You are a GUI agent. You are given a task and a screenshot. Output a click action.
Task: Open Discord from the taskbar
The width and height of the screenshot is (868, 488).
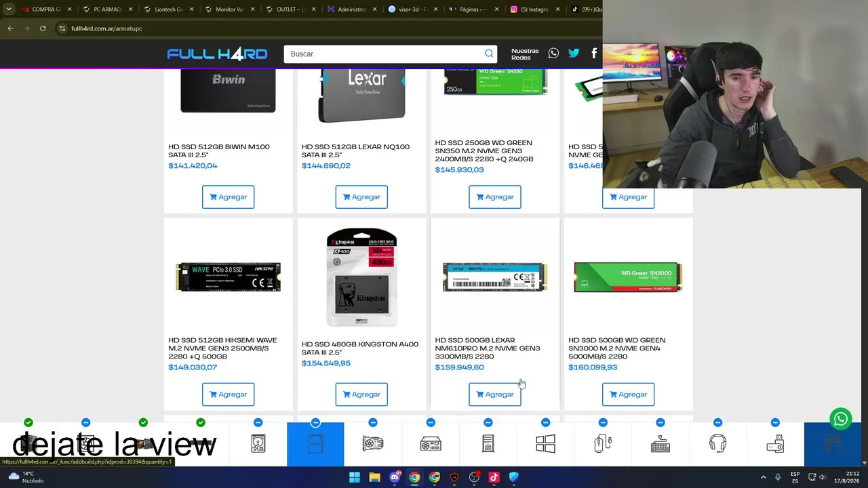click(x=395, y=477)
